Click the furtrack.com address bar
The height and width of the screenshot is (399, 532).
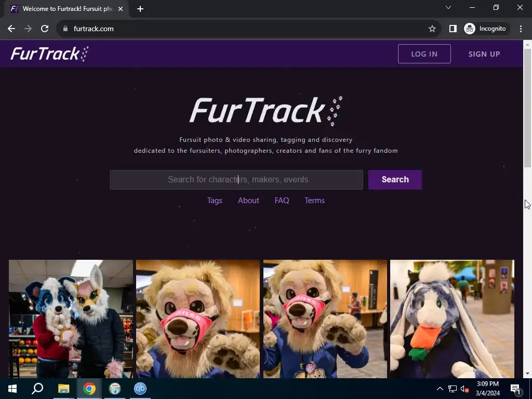click(249, 29)
